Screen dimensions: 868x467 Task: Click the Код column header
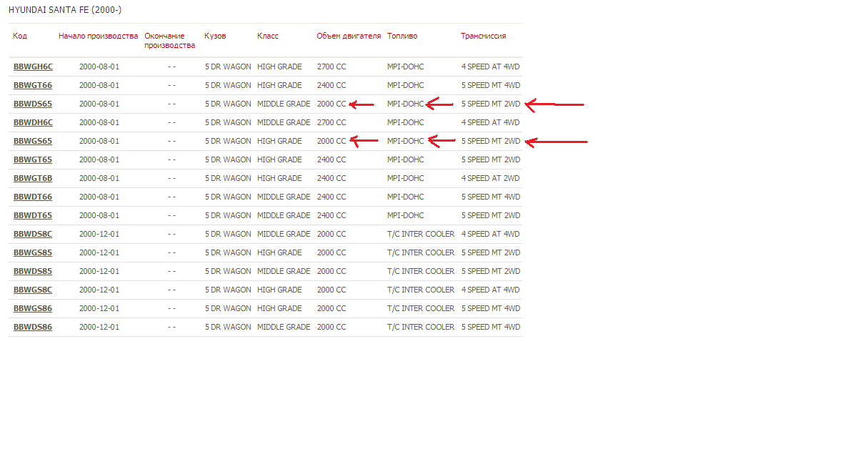(20, 36)
